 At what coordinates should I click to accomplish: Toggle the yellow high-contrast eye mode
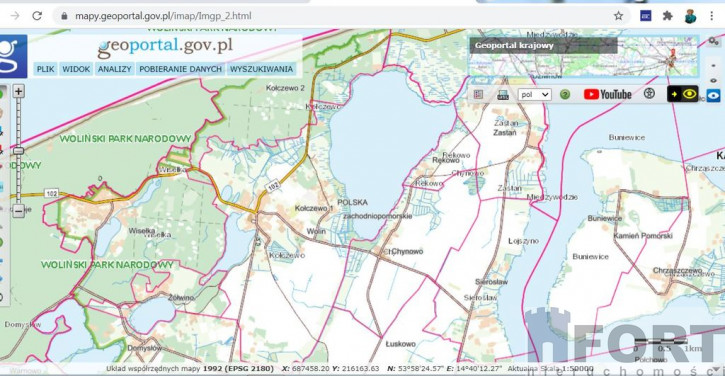[x=690, y=94]
